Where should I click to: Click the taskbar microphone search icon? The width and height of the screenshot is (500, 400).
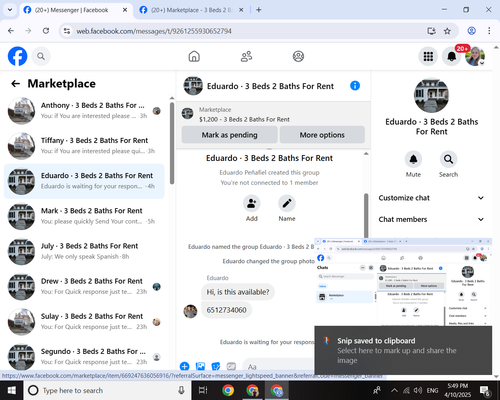pyautogui.click(x=181, y=390)
